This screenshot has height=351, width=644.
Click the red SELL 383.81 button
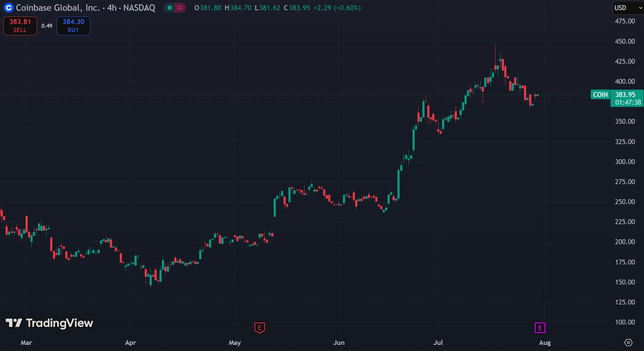click(20, 26)
